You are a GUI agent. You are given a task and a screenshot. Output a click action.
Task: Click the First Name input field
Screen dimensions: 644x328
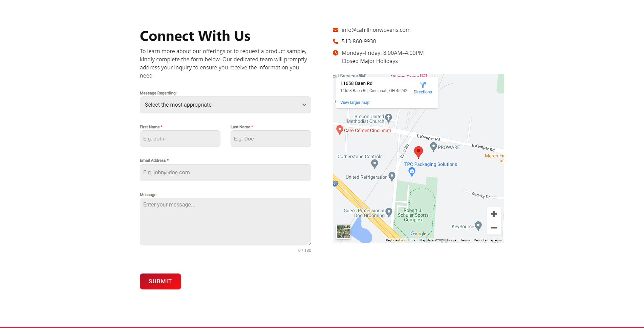(180, 139)
